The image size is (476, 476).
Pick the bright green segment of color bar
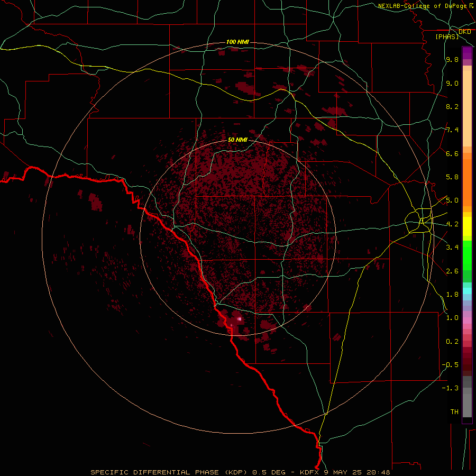[467, 255]
